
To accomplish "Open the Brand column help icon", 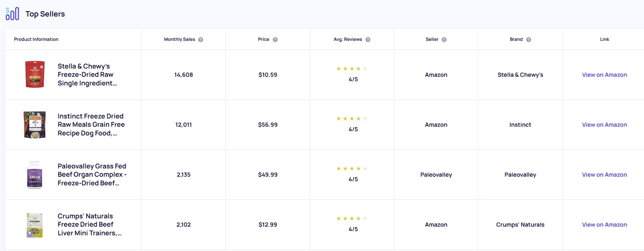I will pos(529,39).
